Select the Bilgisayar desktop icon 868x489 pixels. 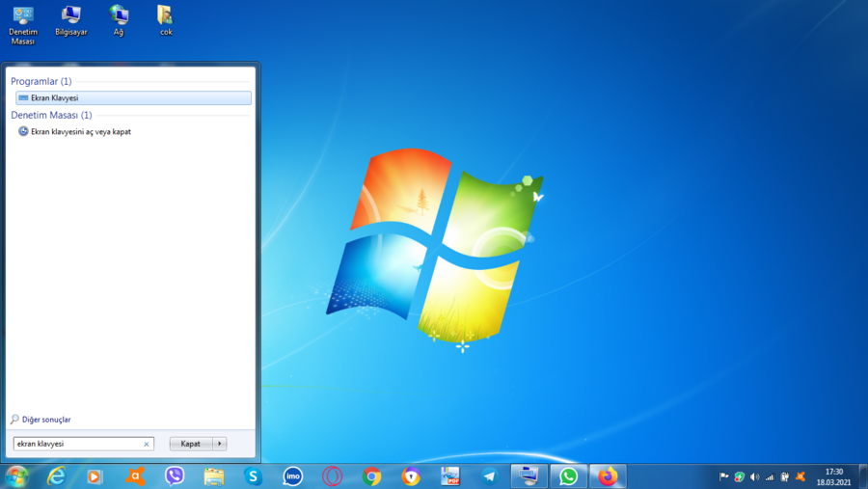70,21
